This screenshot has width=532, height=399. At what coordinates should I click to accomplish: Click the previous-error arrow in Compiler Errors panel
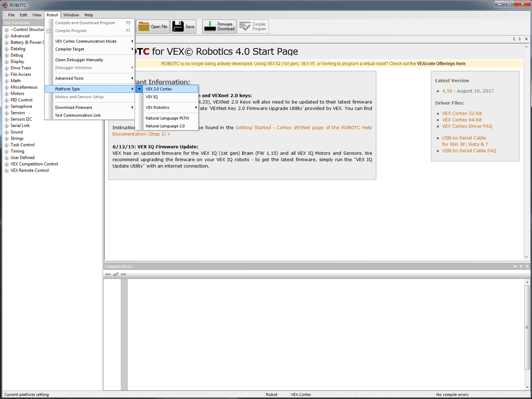107,274
